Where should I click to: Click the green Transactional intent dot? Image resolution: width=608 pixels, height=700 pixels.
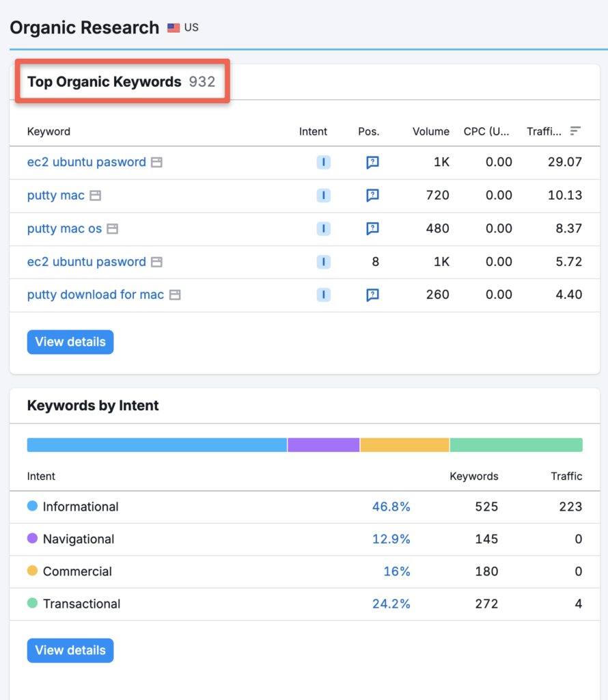tap(31, 604)
